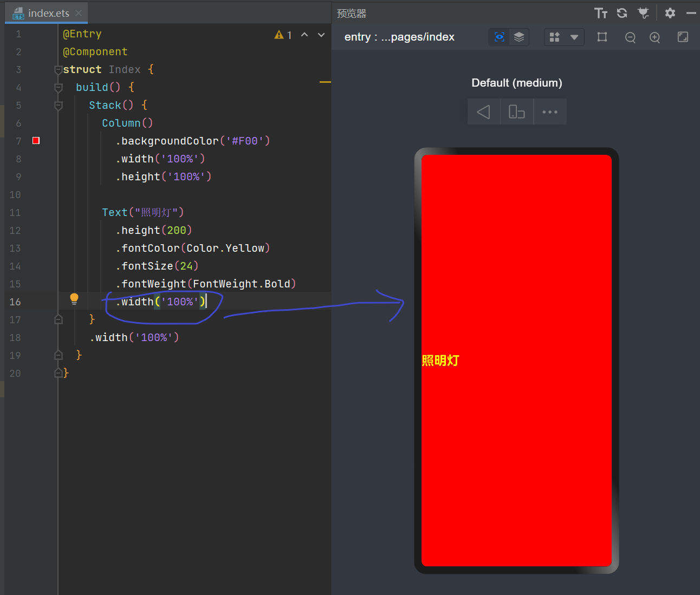700x595 pixels.
Task: Jump to next highlighted error with down chevron
Action: pos(321,35)
